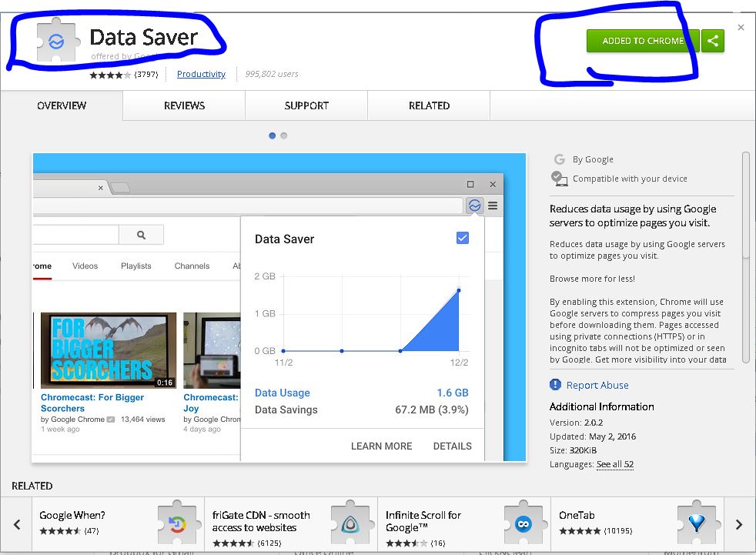
Task: Click the green share icon button
Action: coord(713,41)
